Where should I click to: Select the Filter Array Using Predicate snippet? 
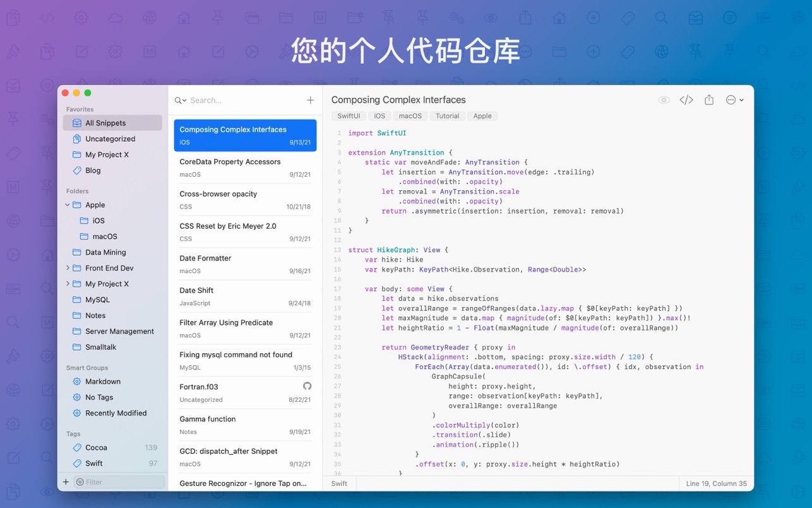[245, 329]
